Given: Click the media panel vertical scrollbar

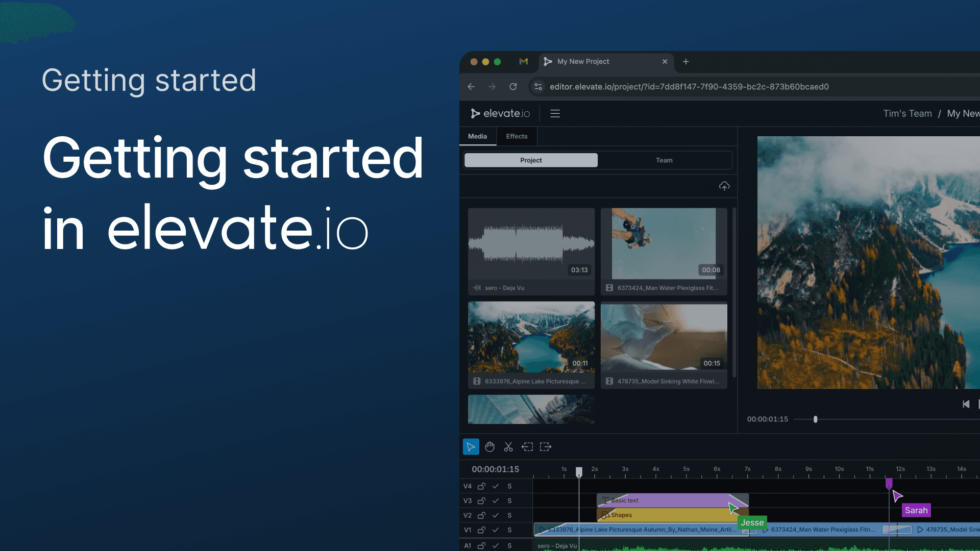Looking at the screenshot, I should [x=734, y=292].
